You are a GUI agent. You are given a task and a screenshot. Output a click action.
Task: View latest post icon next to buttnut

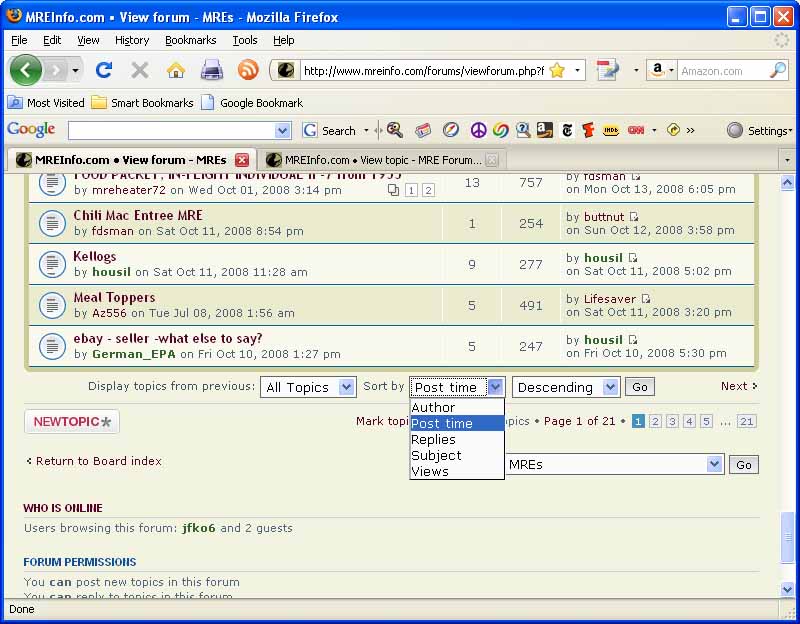(634, 217)
